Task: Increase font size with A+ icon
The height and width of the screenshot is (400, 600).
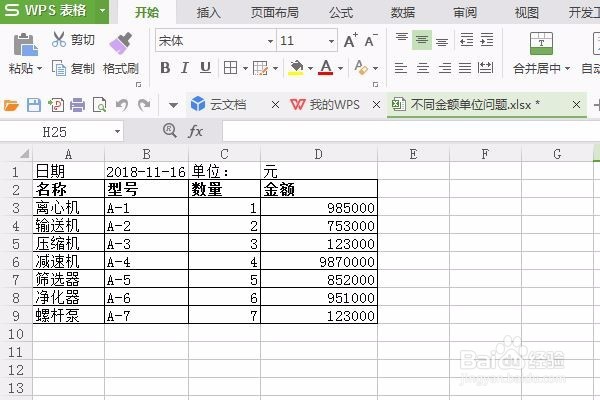Action: tap(350, 40)
